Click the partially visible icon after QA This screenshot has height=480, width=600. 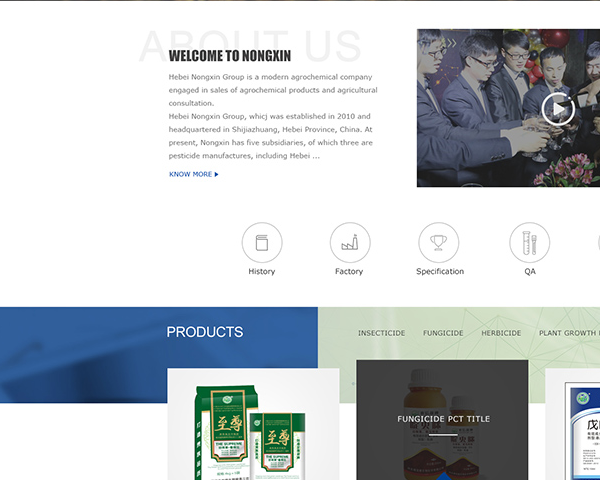598,243
